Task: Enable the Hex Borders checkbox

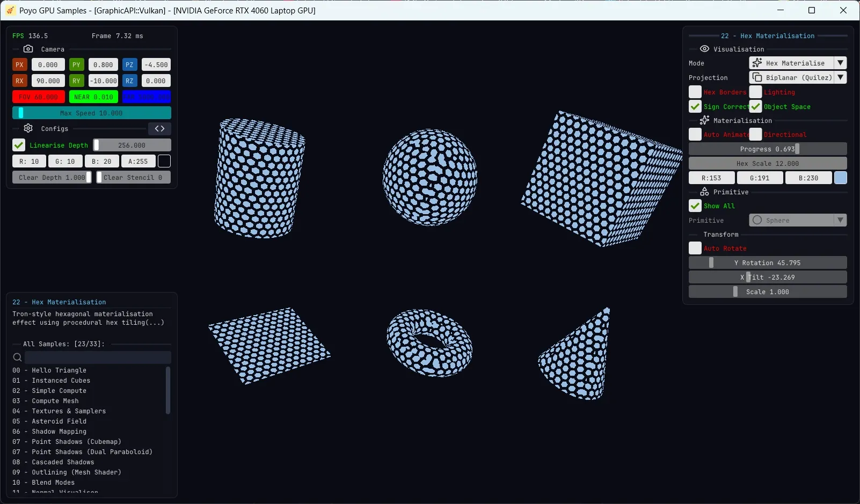Action: (x=695, y=92)
